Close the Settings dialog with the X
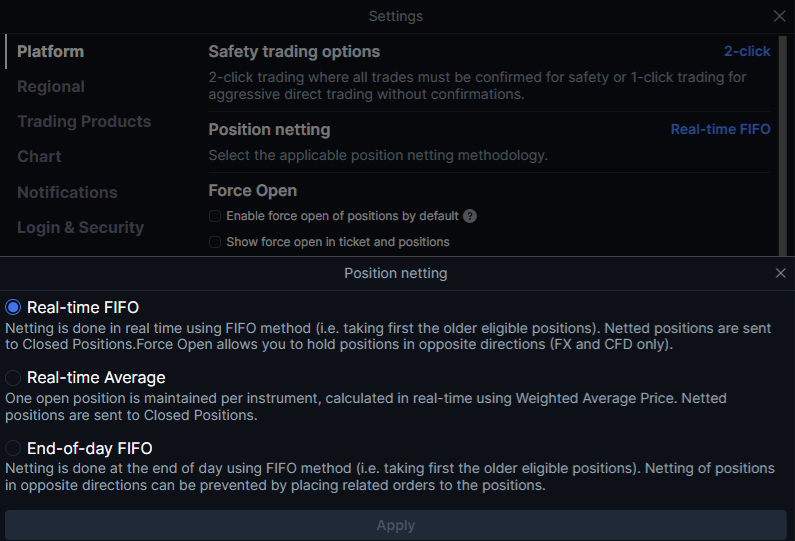Image resolution: width=795 pixels, height=541 pixels. (780, 16)
